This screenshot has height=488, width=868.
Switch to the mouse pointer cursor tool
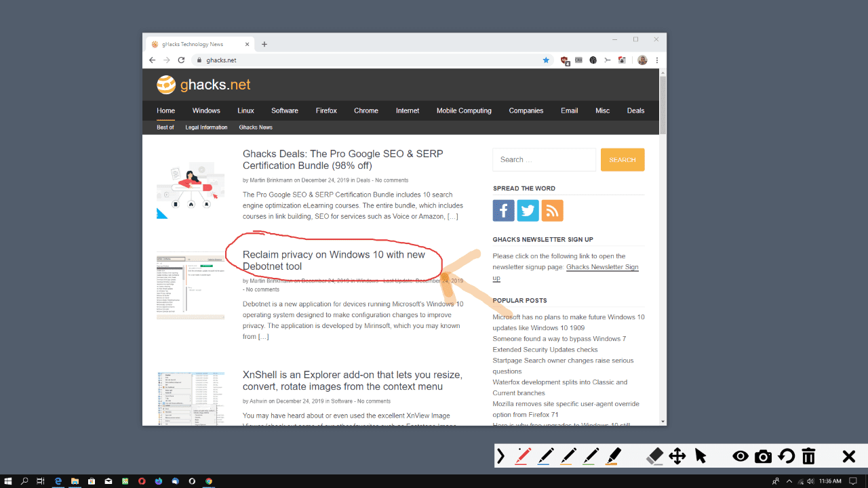pyautogui.click(x=701, y=456)
